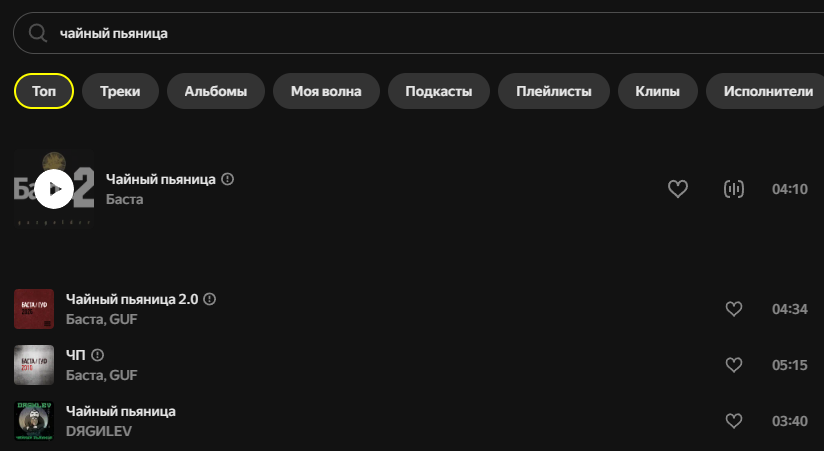Open the Альбомы filter
This screenshot has width=824, height=451.
pyautogui.click(x=215, y=91)
